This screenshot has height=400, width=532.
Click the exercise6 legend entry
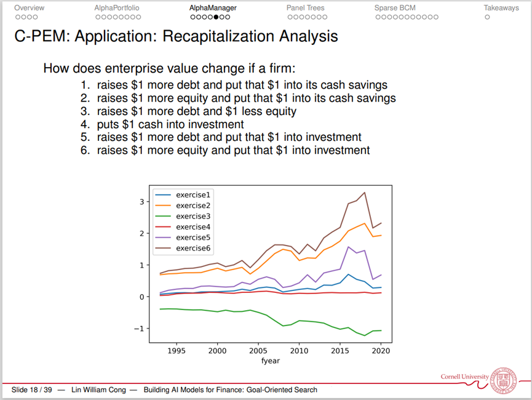[x=193, y=248]
